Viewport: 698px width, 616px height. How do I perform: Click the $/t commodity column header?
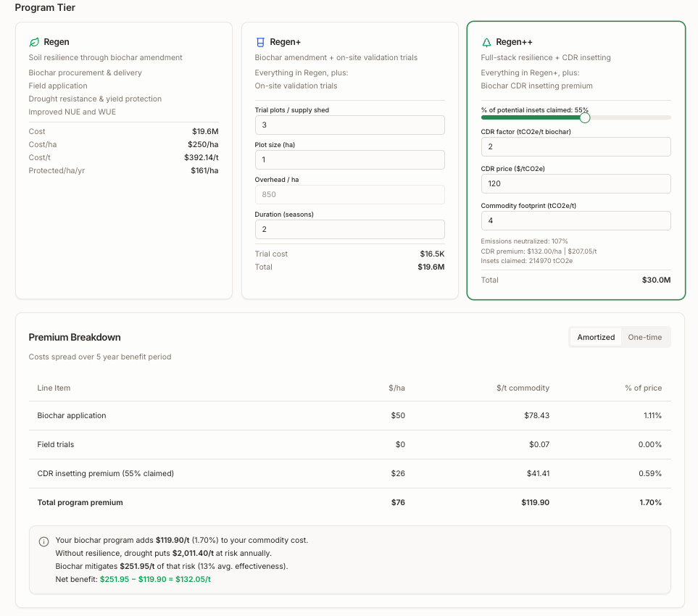[x=523, y=388]
